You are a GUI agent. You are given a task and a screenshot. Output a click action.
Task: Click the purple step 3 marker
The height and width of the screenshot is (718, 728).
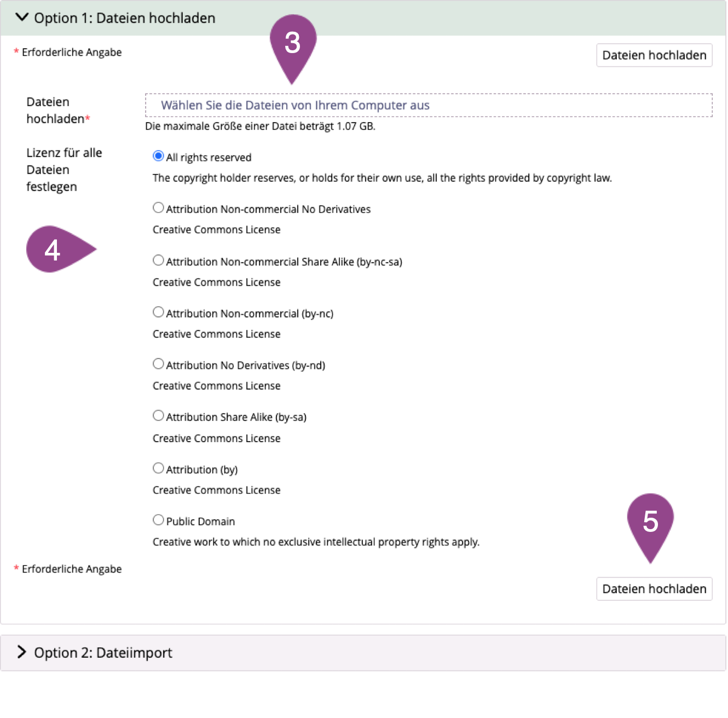(x=293, y=44)
